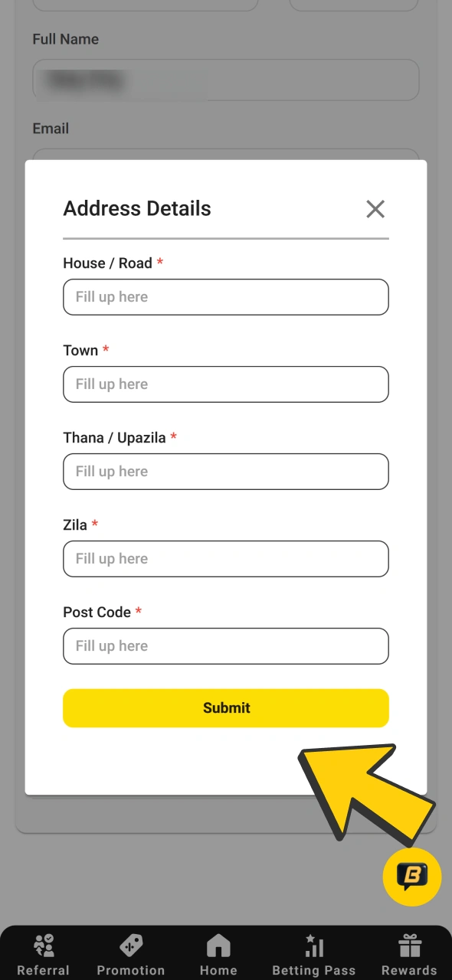Open the Rewards gift icon
Image resolution: width=452 pixels, height=980 pixels.
[x=408, y=944]
